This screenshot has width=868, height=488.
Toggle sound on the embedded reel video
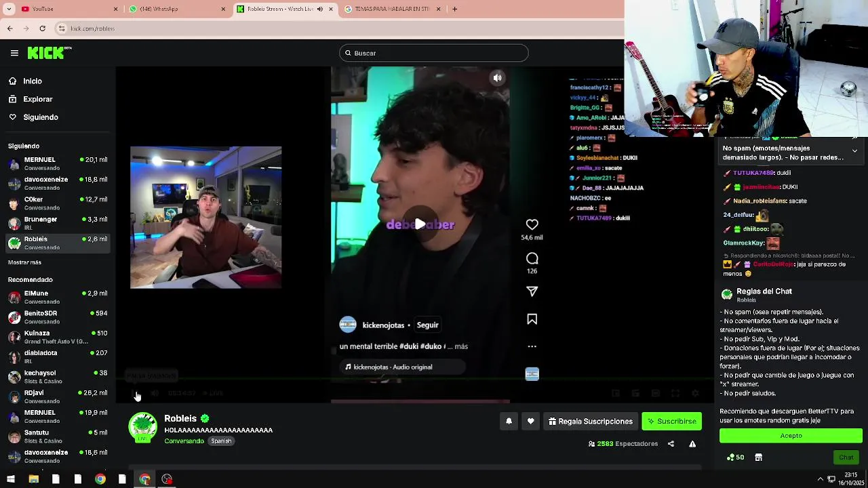497,78
